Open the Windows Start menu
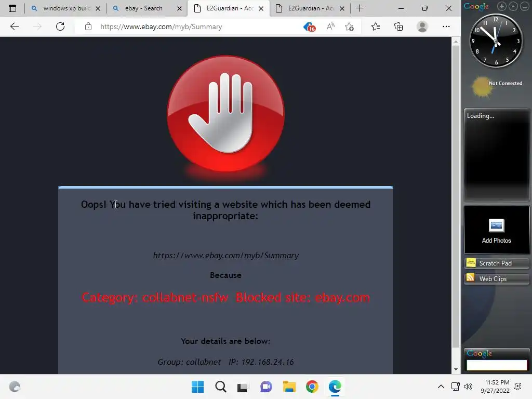 point(198,387)
